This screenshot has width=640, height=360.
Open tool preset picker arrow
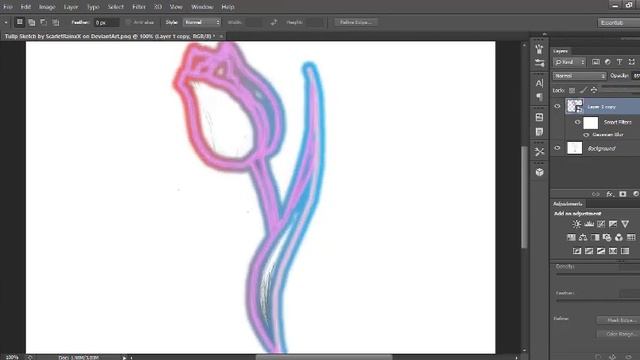(6, 22)
